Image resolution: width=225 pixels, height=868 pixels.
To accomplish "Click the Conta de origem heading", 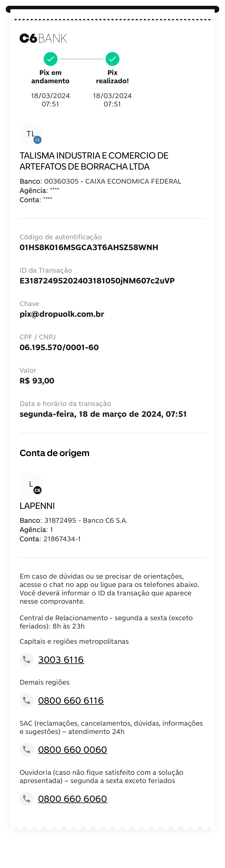I will click(x=54, y=453).
